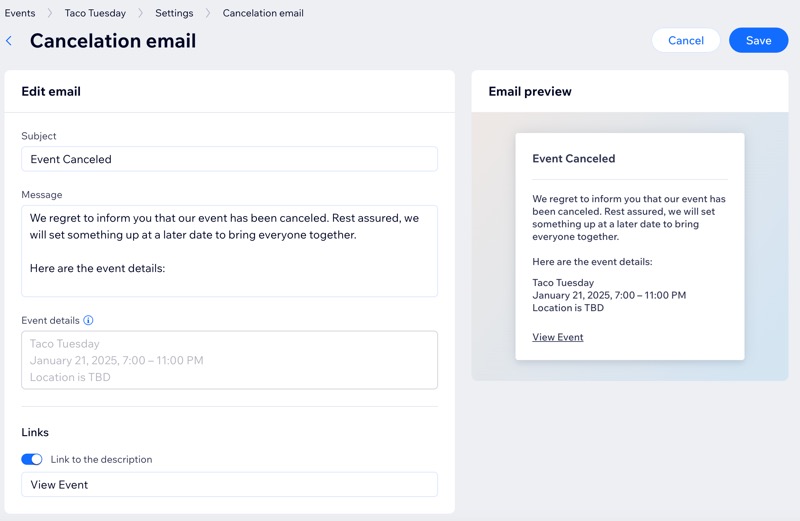
Task: Click the View Event link in email preview
Action: click(558, 337)
